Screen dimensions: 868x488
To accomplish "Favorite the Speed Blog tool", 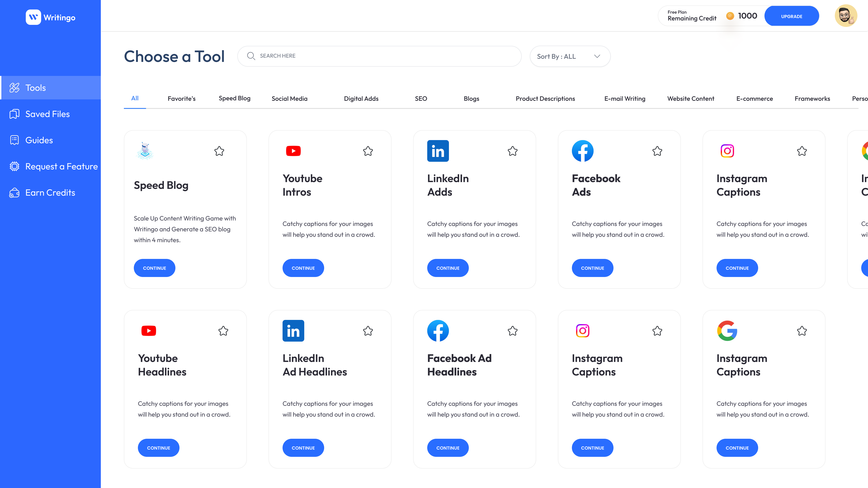I will click(219, 151).
